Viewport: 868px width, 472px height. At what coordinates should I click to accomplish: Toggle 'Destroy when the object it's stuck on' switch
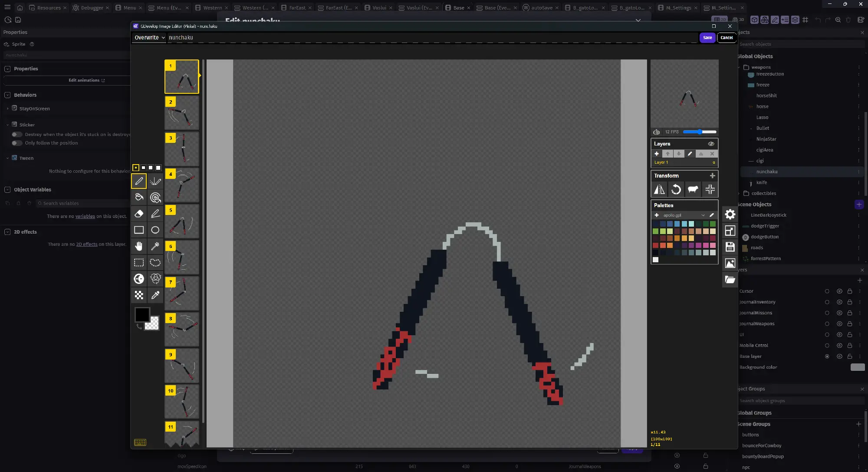pyautogui.click(x=17, y=135)
